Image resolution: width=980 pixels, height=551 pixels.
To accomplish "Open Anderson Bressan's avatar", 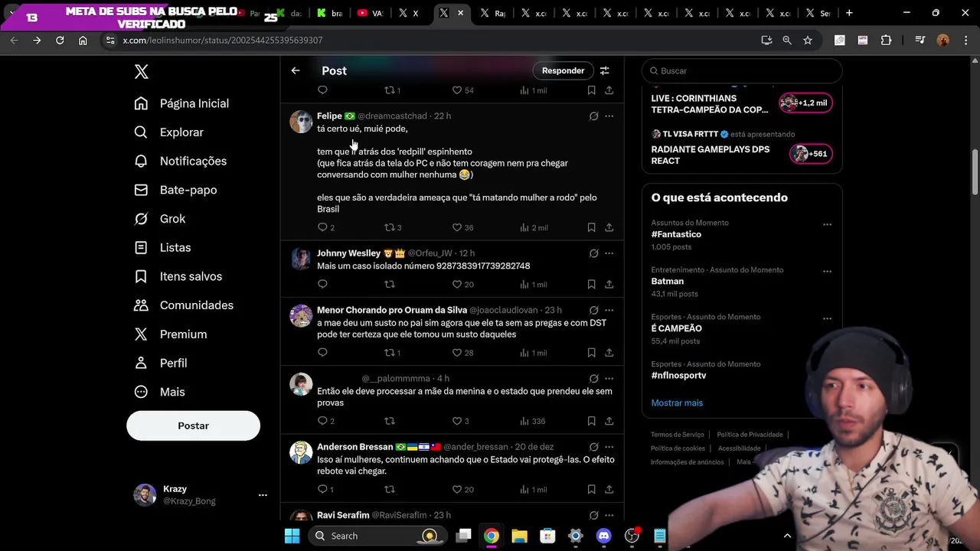I will [x=301, y=452].
